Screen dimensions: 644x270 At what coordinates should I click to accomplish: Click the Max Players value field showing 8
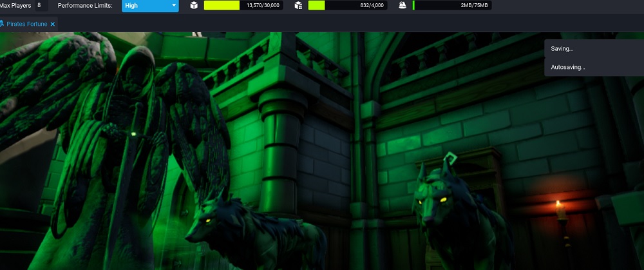[x=40, y=5]
